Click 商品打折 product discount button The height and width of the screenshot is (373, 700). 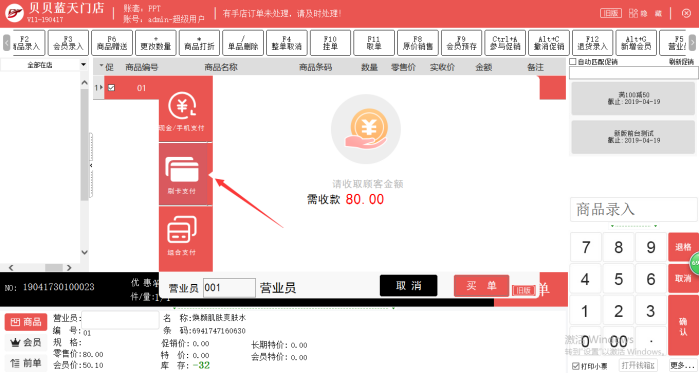click(199, 43)
